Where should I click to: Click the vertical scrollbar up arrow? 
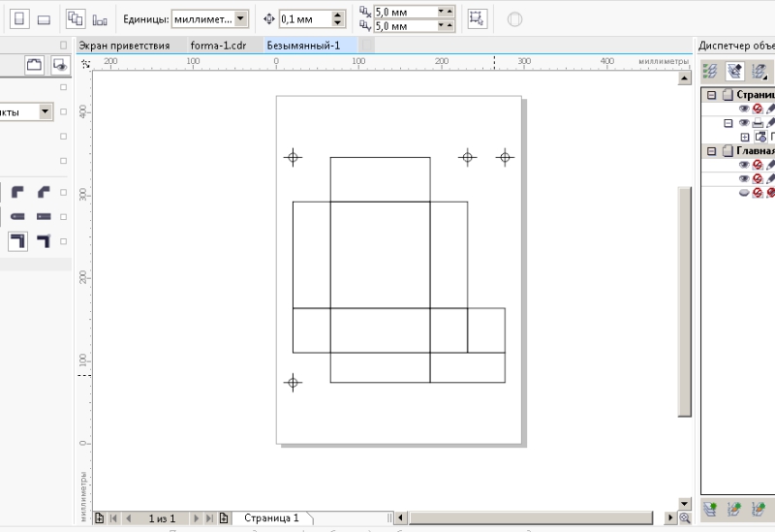coord(684,78)
